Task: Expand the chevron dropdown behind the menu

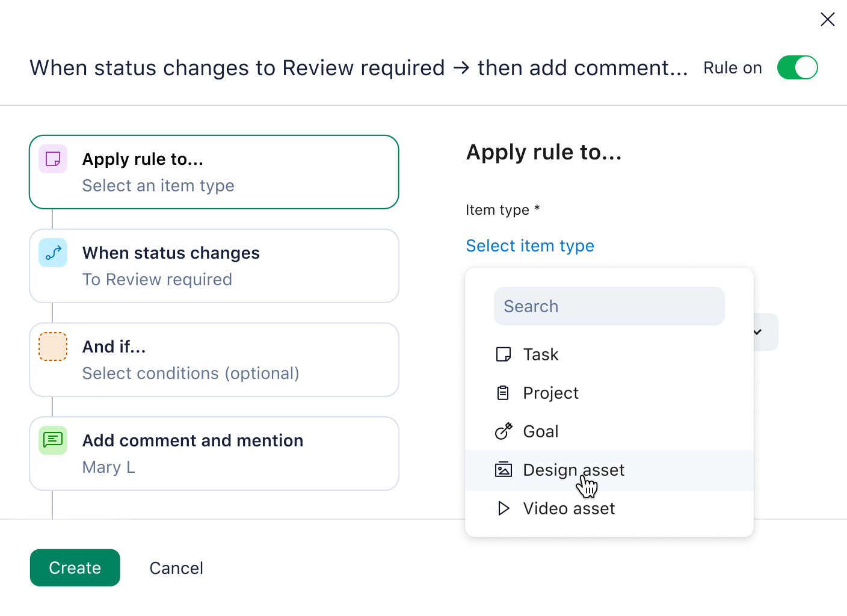Action: coord(759,332)
